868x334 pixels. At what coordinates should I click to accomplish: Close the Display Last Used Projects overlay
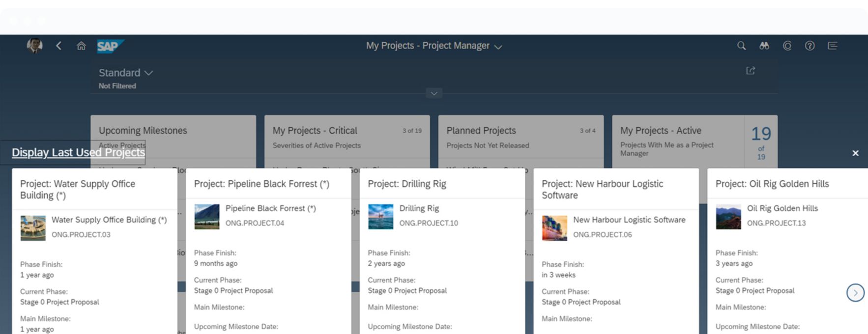click(x=855, y=153)
